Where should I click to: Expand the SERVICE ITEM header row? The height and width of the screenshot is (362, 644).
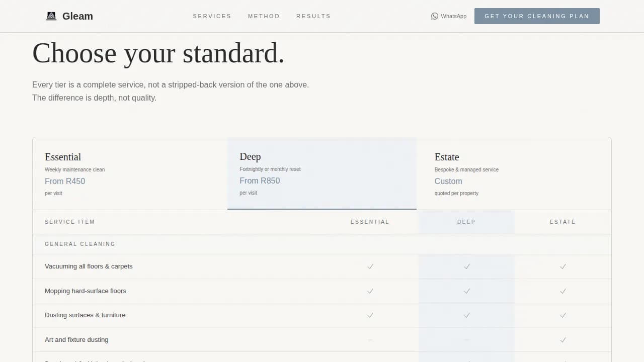[x=70, y=222]
